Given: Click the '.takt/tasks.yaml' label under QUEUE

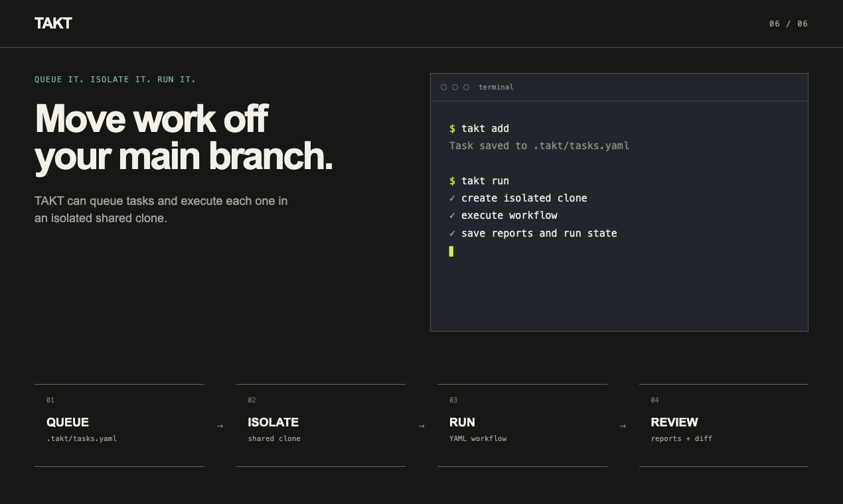Looking at the screenshot, I should (x=82, y=439).
